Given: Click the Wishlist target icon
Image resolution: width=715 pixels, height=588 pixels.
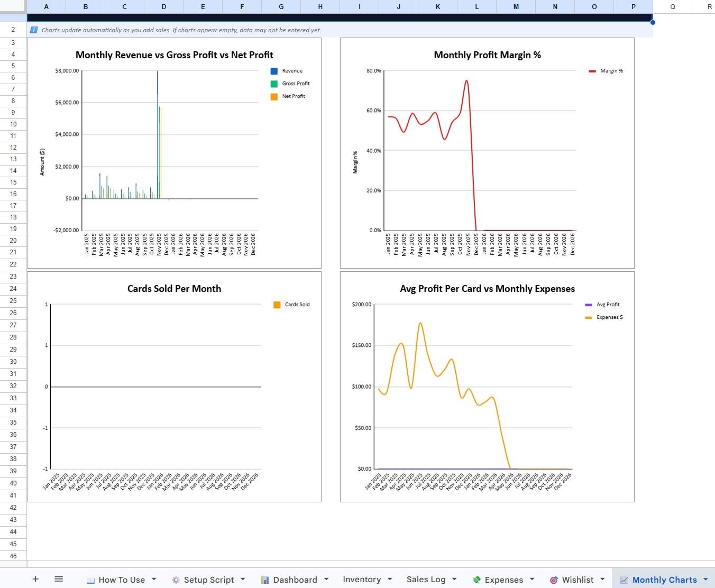Looking at the screenshot, I should [554, 580].
